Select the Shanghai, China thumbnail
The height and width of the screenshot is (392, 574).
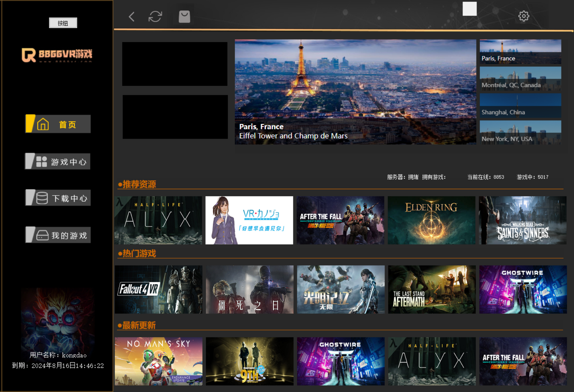(x=520, y=105)
